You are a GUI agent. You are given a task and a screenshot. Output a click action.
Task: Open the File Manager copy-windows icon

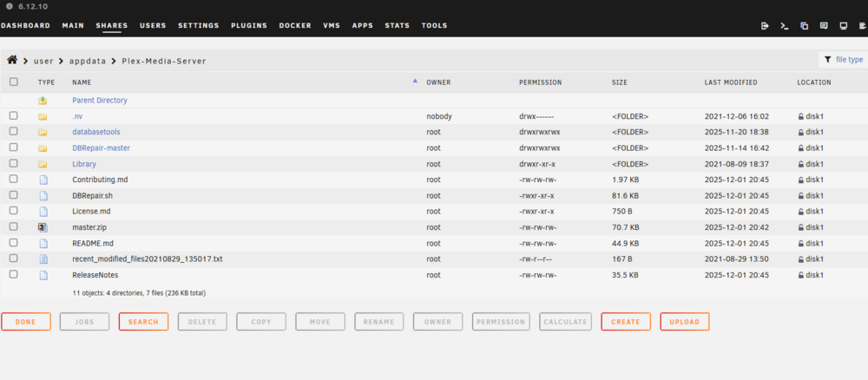[805, 25]
